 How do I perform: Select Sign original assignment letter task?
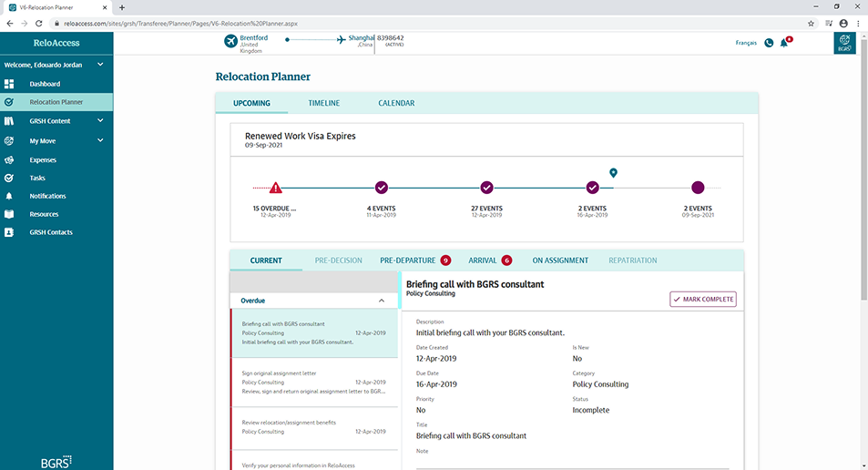[314, 382]
